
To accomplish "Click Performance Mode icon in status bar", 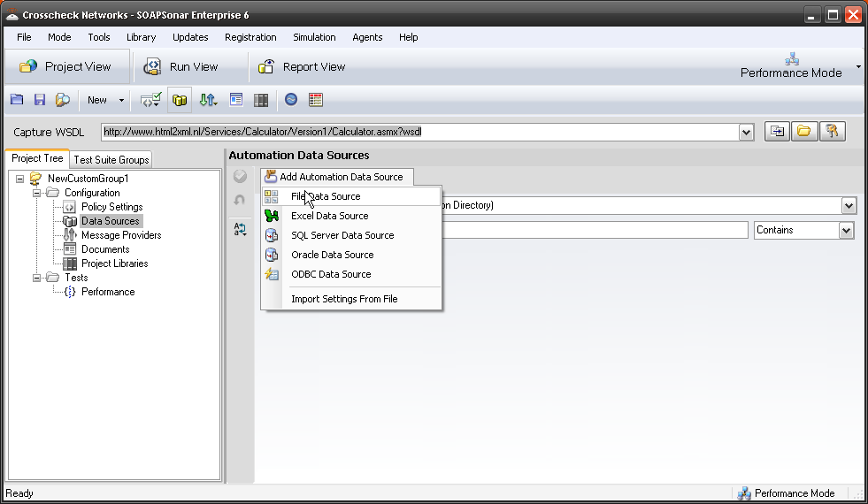I will click(744, 493).
